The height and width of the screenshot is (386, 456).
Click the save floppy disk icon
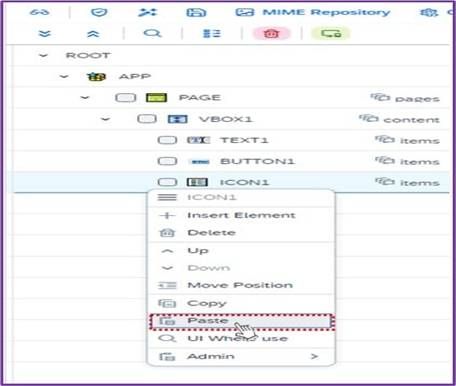pos(196,13)
